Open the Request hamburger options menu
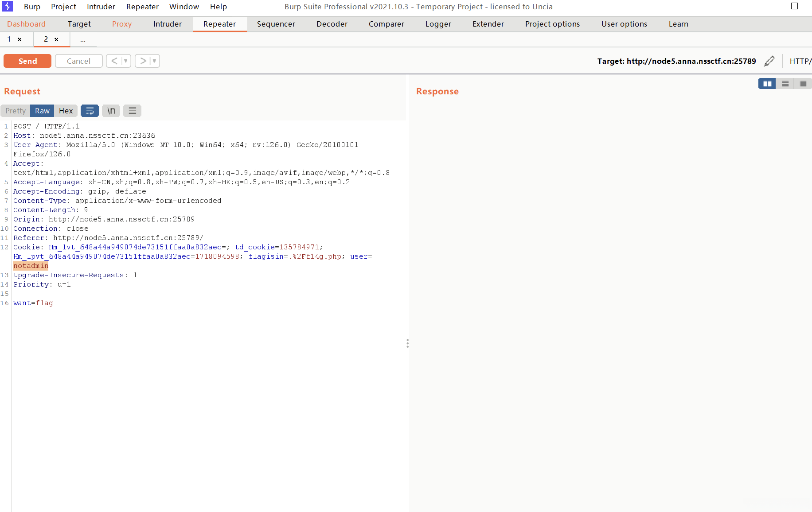Viewport: 812px width, 512px height. coord(133,111)
